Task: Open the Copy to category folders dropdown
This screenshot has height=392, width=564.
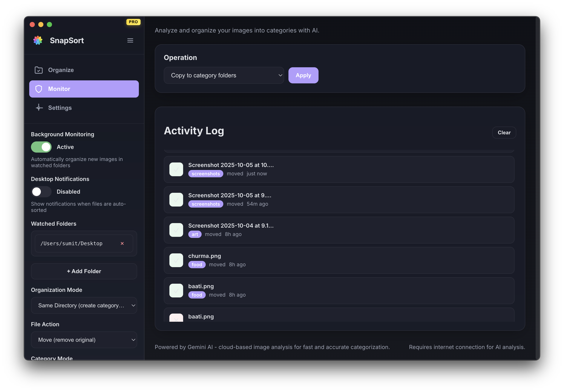Action: [224, 75]
